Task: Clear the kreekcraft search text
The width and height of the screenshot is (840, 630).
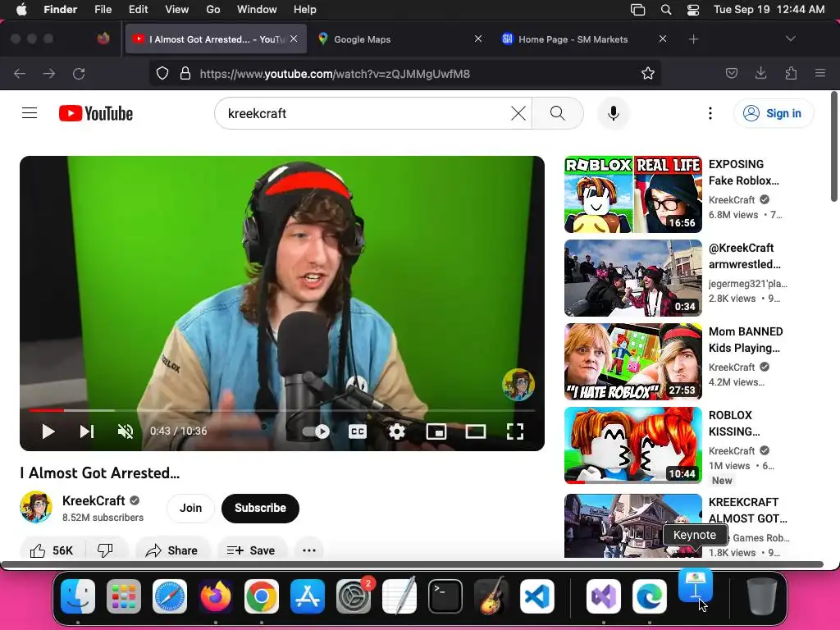Action: point(518,113)
